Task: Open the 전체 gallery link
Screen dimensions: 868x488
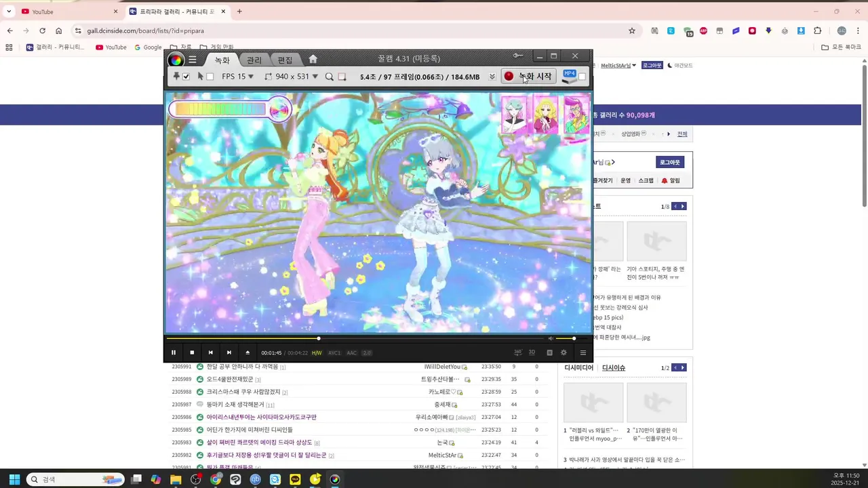Action: pyautogui.click(x=682, y=134)
